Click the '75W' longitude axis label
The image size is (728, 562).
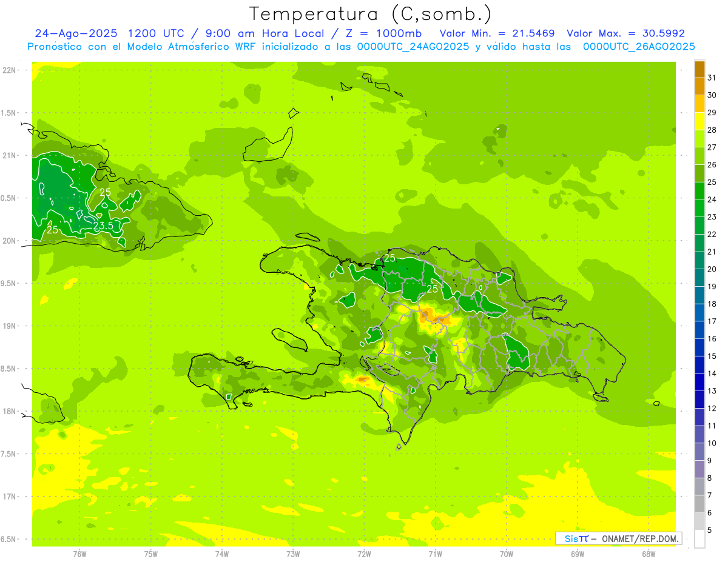(151, 554)
